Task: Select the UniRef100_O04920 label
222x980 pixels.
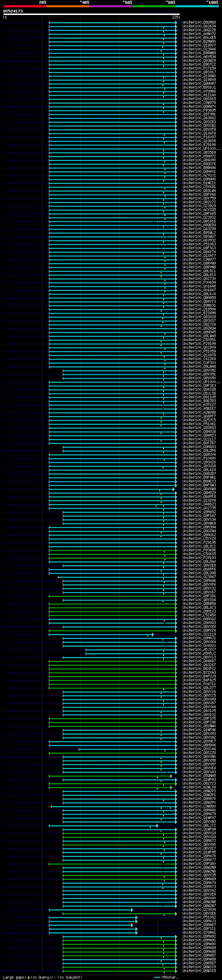Action: (199, 646)
